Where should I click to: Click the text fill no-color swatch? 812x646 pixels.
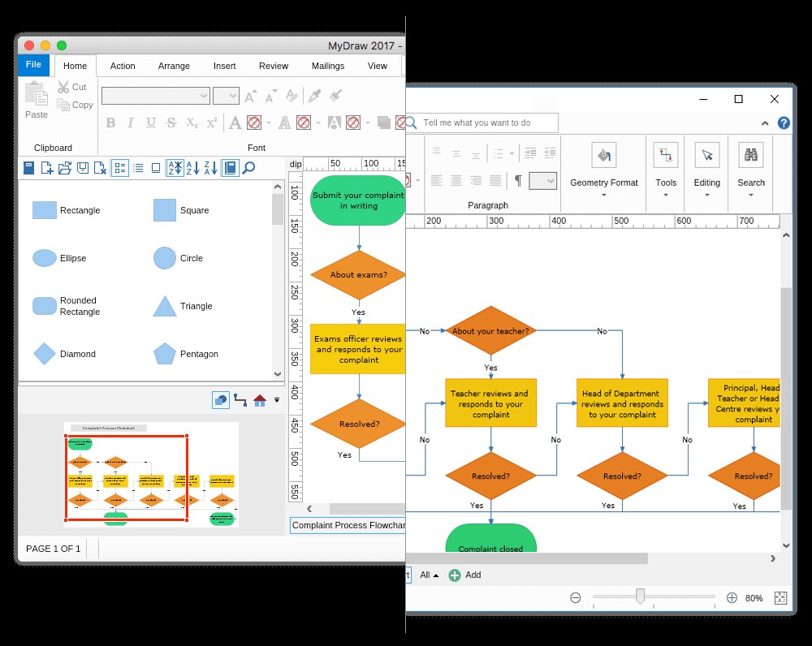(x=253, y=123)
